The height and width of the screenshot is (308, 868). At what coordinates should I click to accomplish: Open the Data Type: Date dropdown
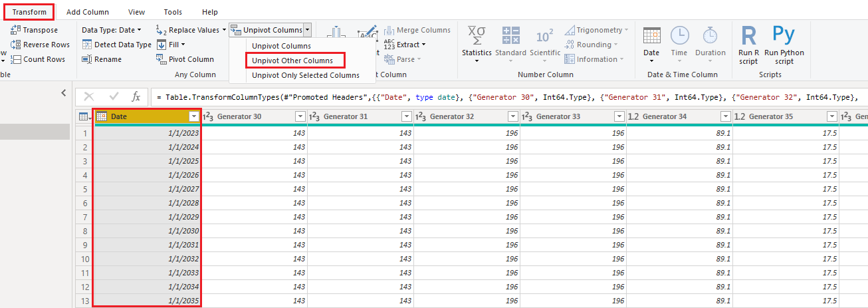(x=112, y=30)
